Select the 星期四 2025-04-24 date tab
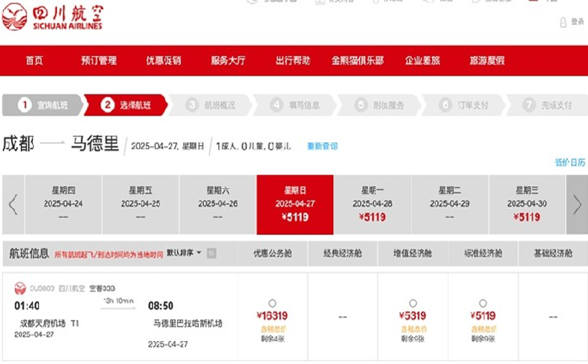This screenshot has width=588, height=364. tap(63, 204)
